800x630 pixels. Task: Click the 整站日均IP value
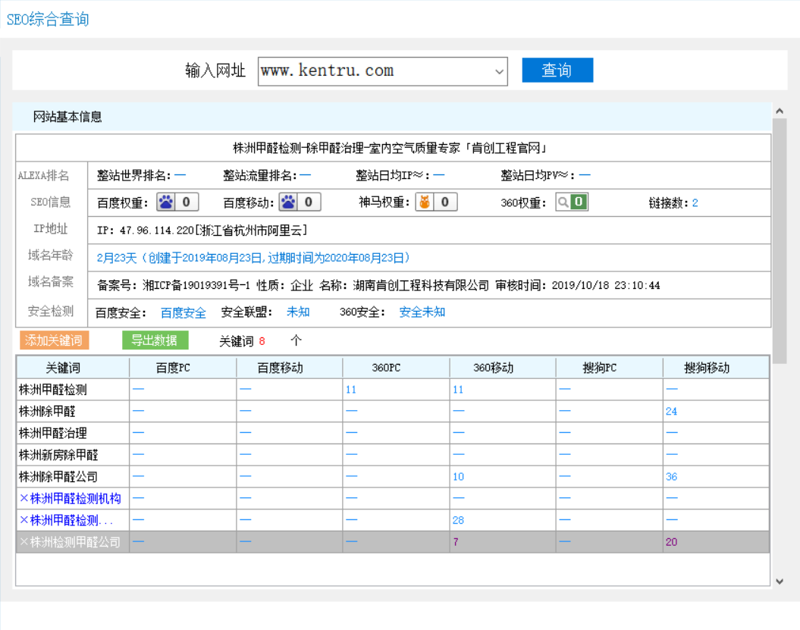[x=439, y=175]
